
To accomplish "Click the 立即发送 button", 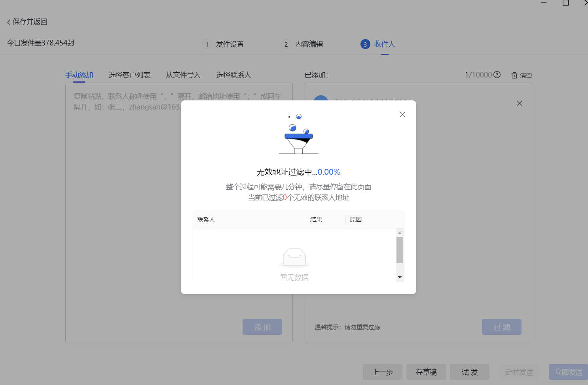I will (568, 372).
